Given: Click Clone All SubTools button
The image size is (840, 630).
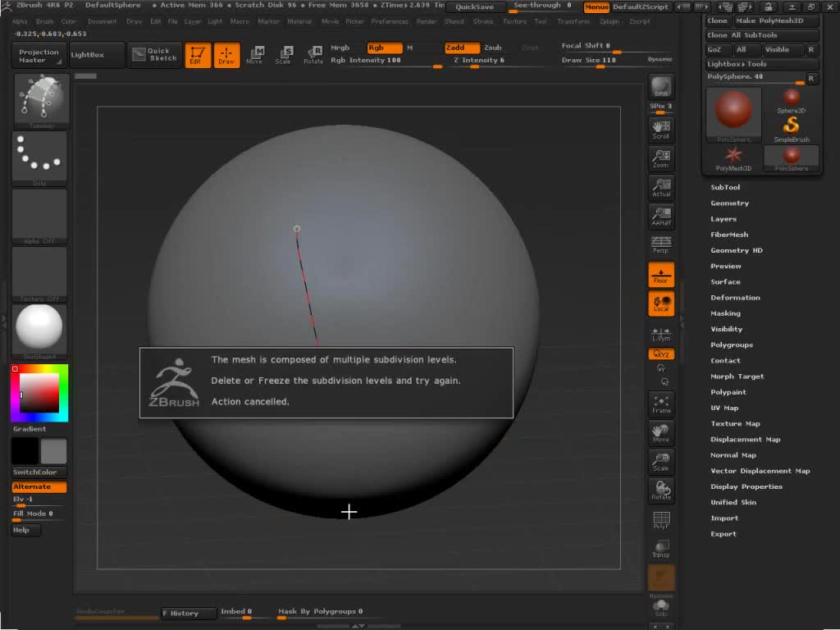Looking at the screenshot, I should click(762, 35).
